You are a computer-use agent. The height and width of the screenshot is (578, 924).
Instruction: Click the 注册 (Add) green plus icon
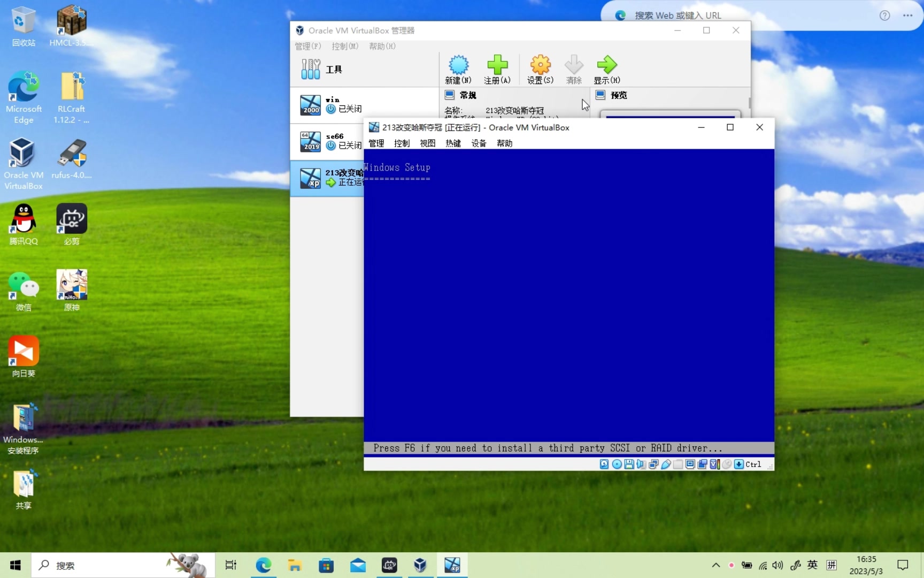point(497,69)
